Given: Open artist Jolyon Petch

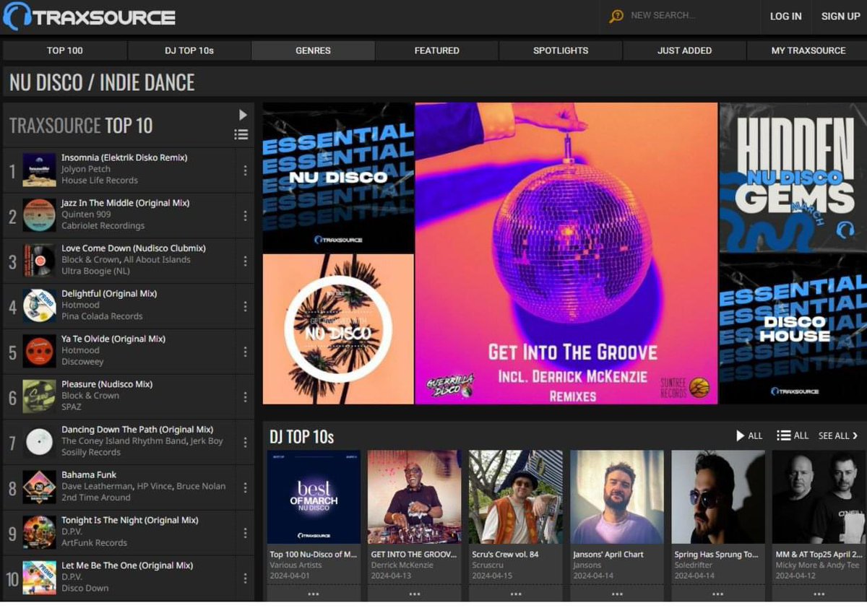Looking at the screenshot, I should tap(86, 169).
